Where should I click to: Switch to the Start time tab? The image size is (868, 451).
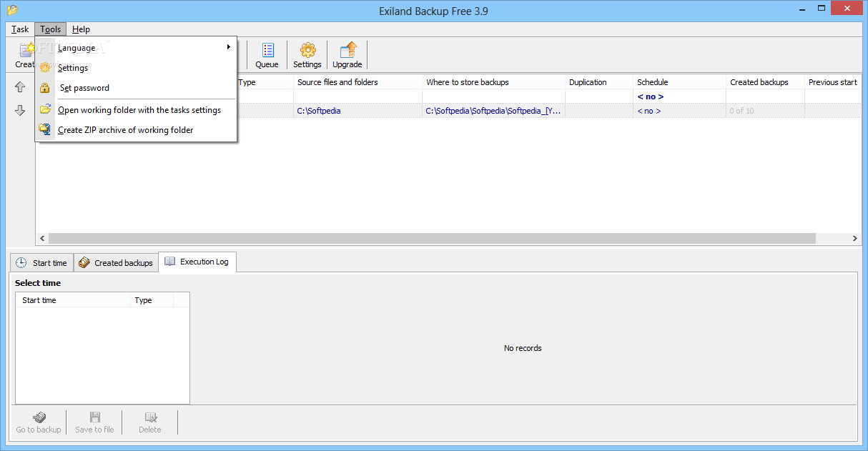(41, 263)
